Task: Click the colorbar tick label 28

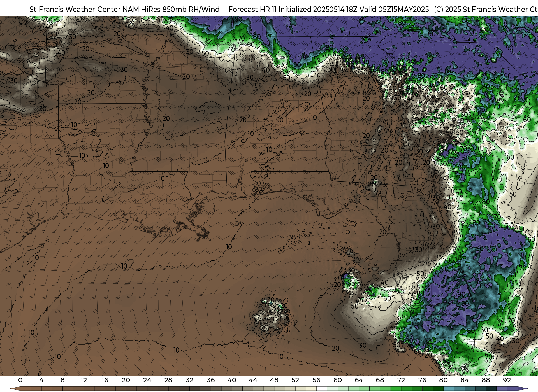Action: point(168,380)
